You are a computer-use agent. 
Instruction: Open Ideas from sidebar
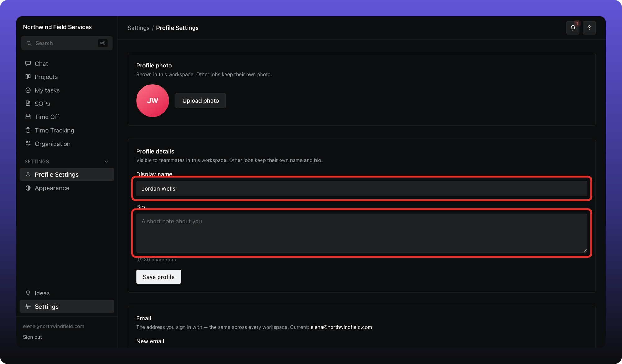click(67, 293)
